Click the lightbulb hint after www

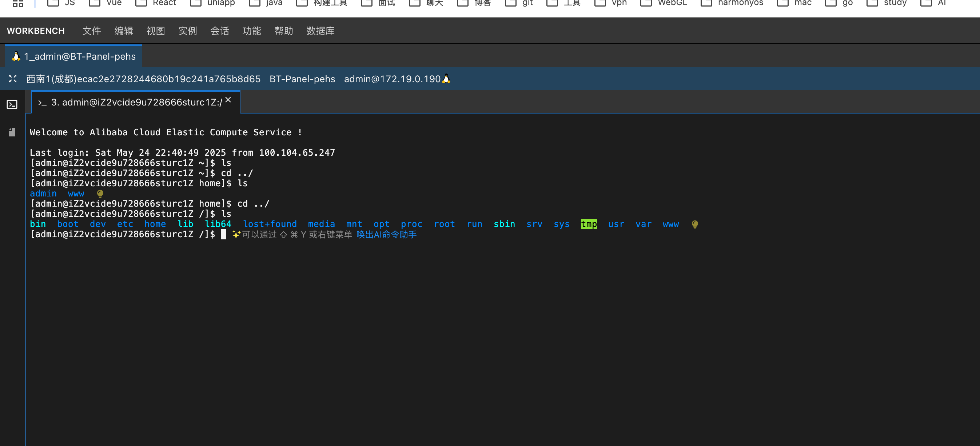100,194
